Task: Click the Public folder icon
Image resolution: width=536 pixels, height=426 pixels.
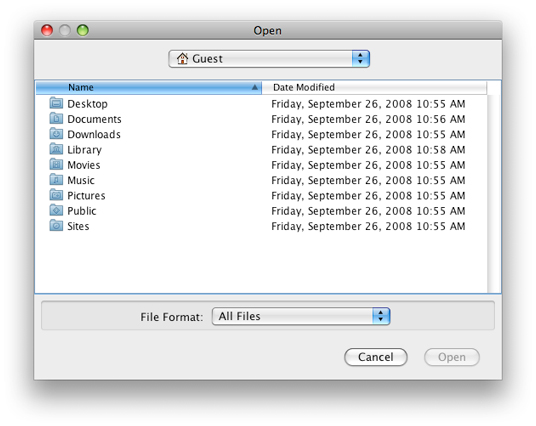Action: tap(56, 210)
